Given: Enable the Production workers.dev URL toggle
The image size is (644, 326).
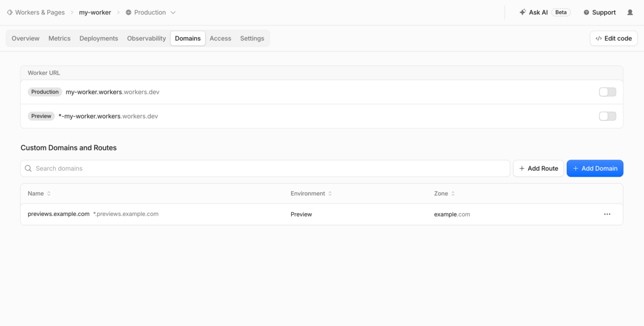Looking at the screenshot, I should tap(608, 92).
